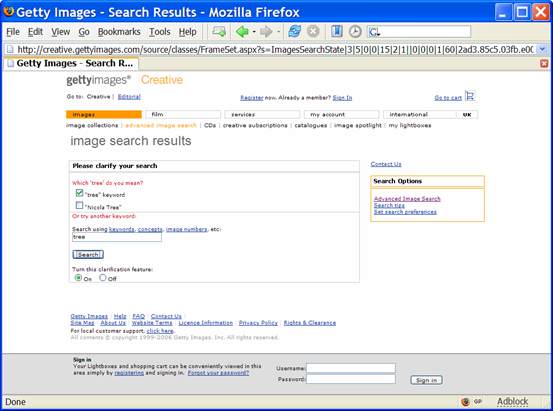553x411 pixels.
Task: Click the Contact Us link above Search Options
Action: tap(386, 164)
